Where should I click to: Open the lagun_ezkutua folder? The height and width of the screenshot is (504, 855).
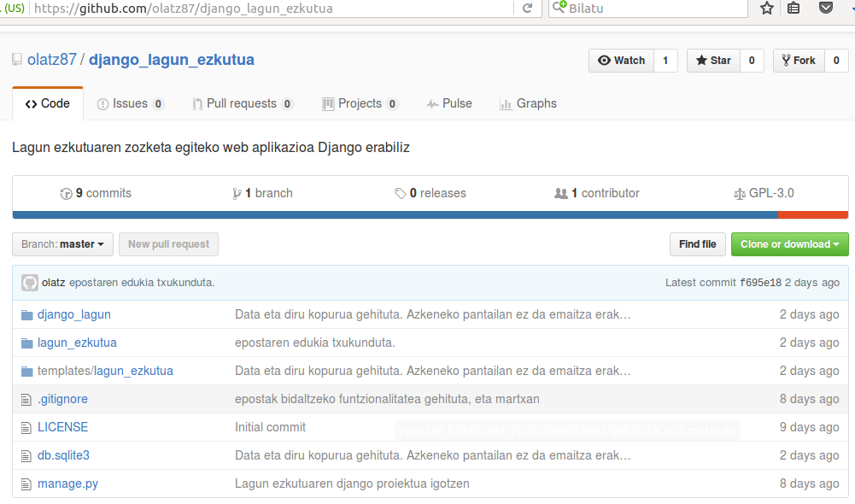click(77, 343)
